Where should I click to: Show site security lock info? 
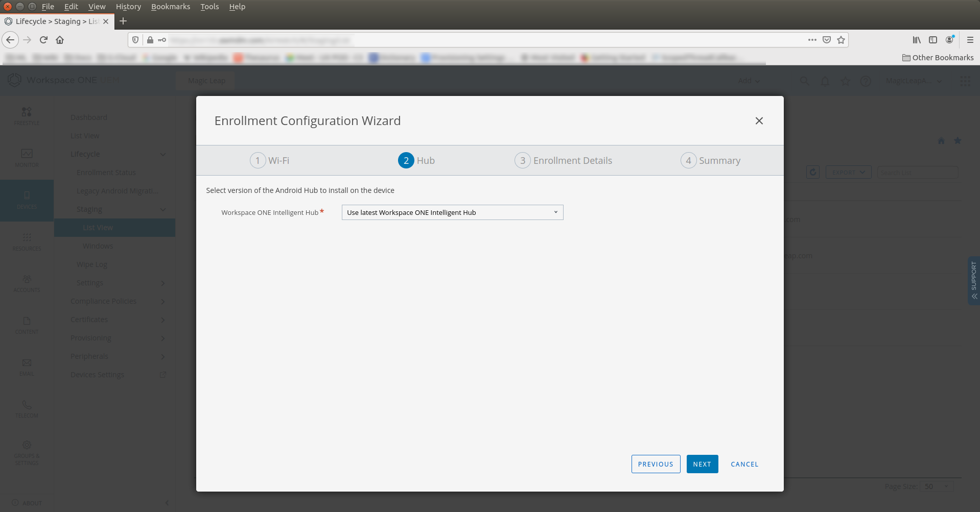pos(150,40)
